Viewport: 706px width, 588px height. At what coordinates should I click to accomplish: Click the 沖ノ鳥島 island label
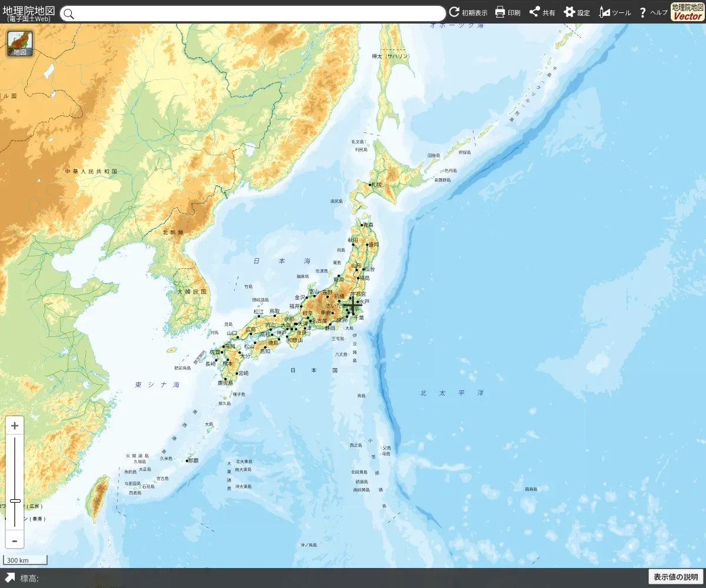pos(308,545)
